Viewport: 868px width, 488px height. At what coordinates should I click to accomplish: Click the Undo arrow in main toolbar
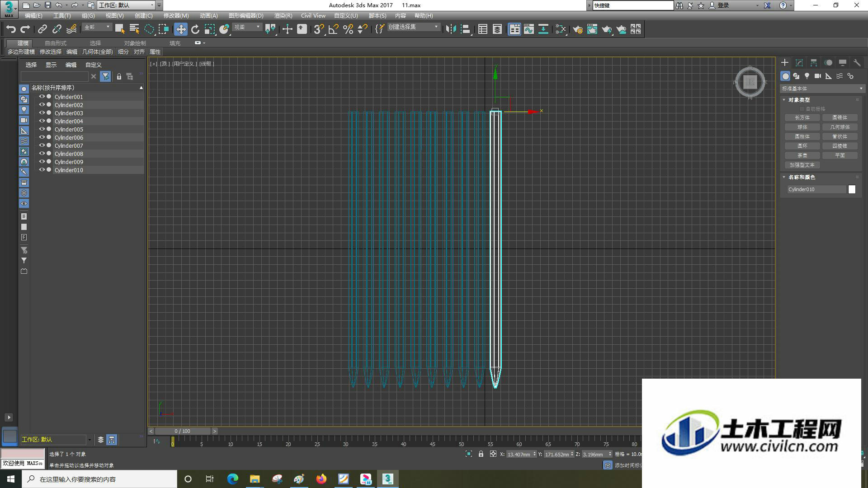pos(11,29)
